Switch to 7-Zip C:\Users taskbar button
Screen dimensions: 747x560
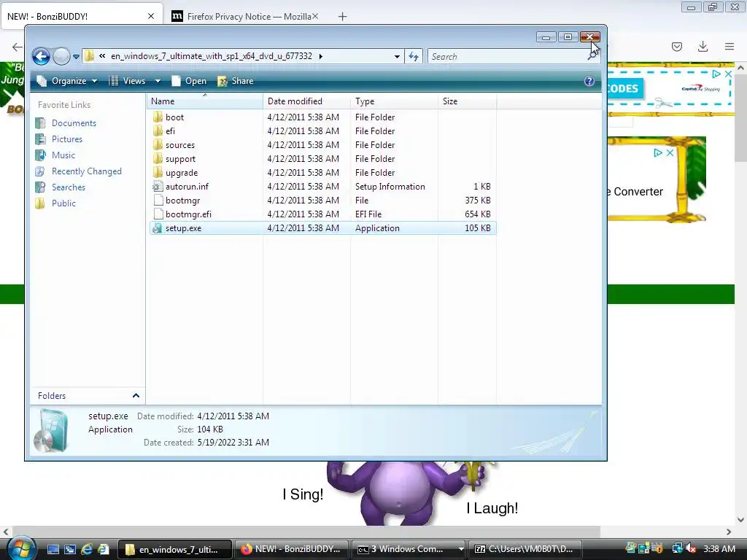[526, 550]
